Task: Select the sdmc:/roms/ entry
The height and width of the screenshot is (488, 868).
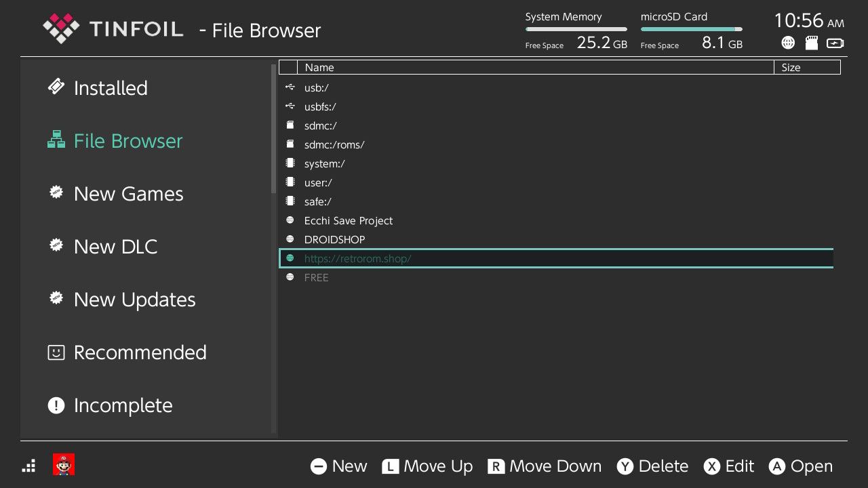Action: [556, 144]
